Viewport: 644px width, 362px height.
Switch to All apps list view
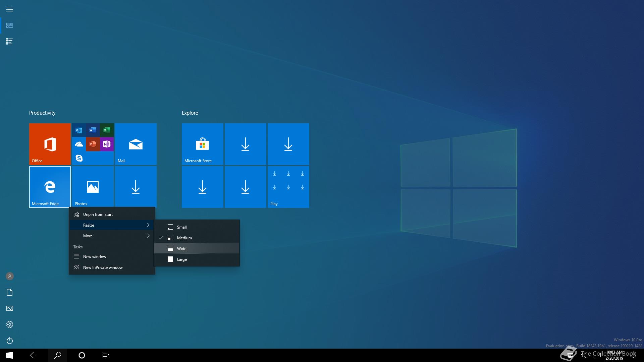pyautogui.click(x=10, y=42)
